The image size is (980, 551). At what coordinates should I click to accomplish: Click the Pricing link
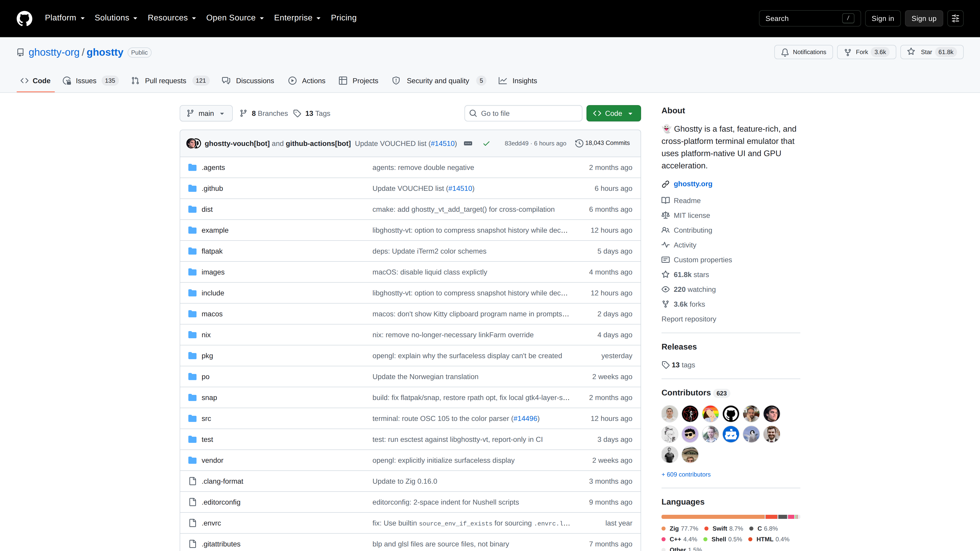coord(344,18)
